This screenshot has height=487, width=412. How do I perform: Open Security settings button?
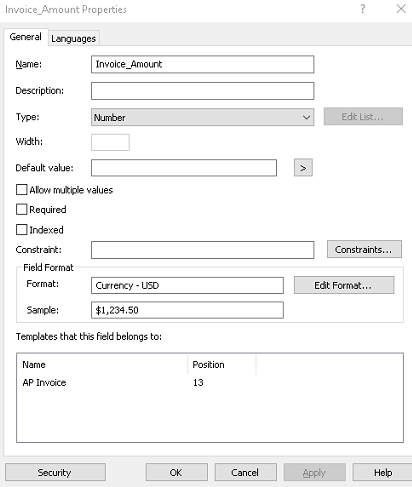[x=55, y=472]
